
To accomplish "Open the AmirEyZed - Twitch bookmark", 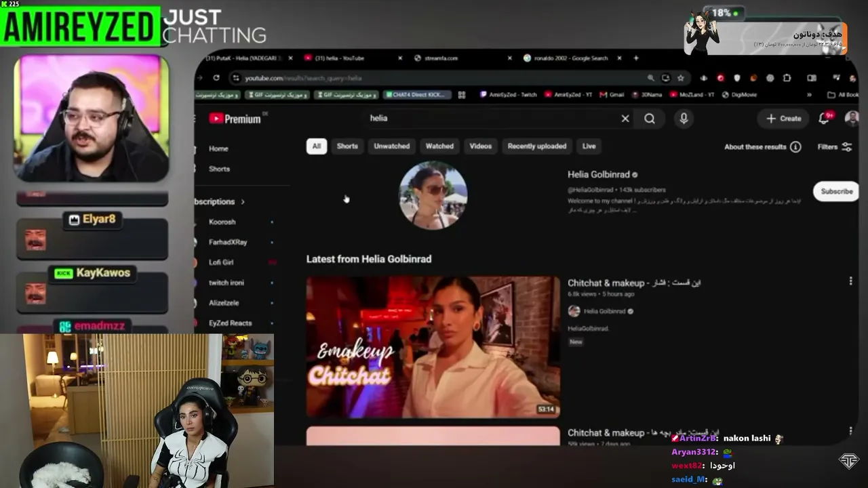I will point(509,95).
